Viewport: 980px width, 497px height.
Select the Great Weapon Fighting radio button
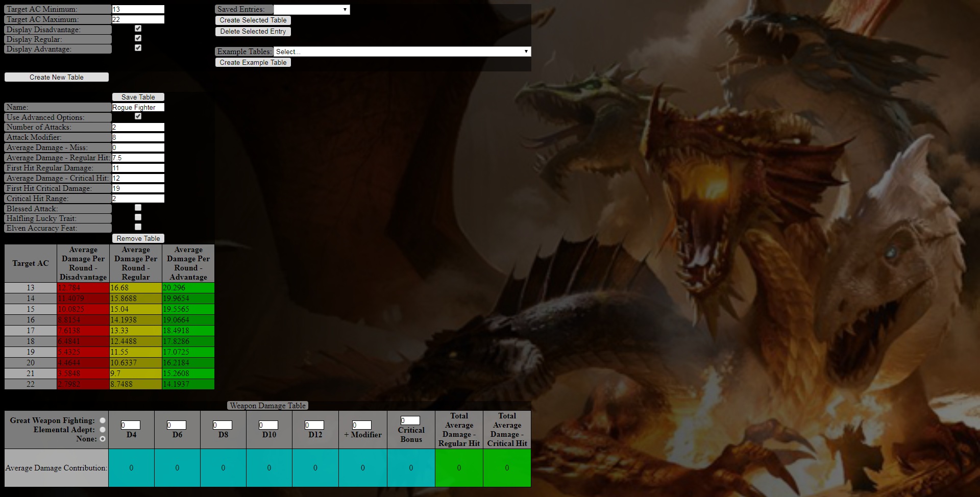click(103, 420)
